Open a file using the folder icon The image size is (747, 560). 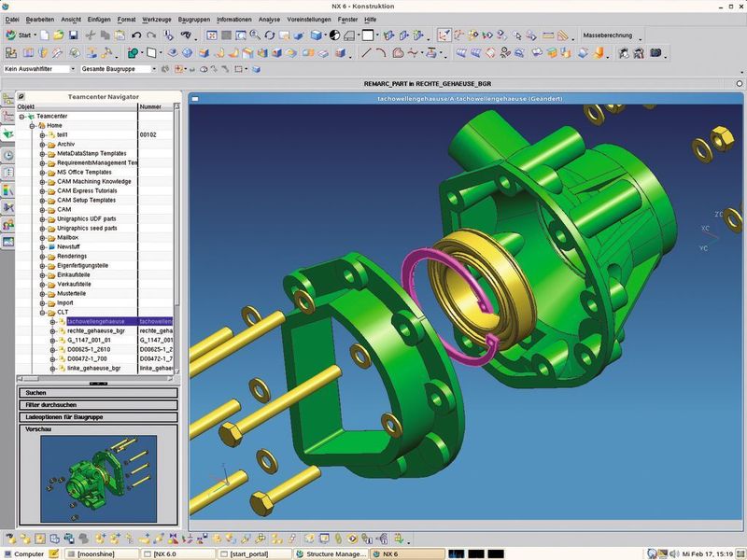[x=59, y=35]
